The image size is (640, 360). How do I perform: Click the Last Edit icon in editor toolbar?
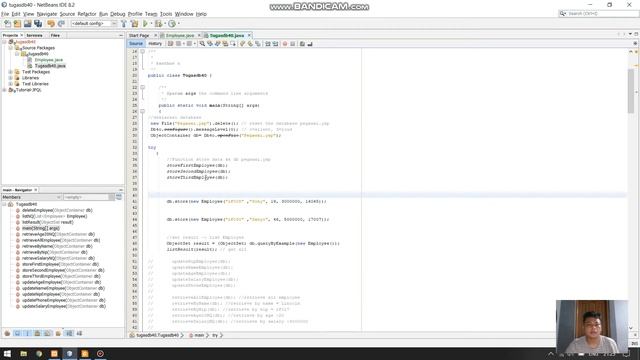tap(171, 43)
